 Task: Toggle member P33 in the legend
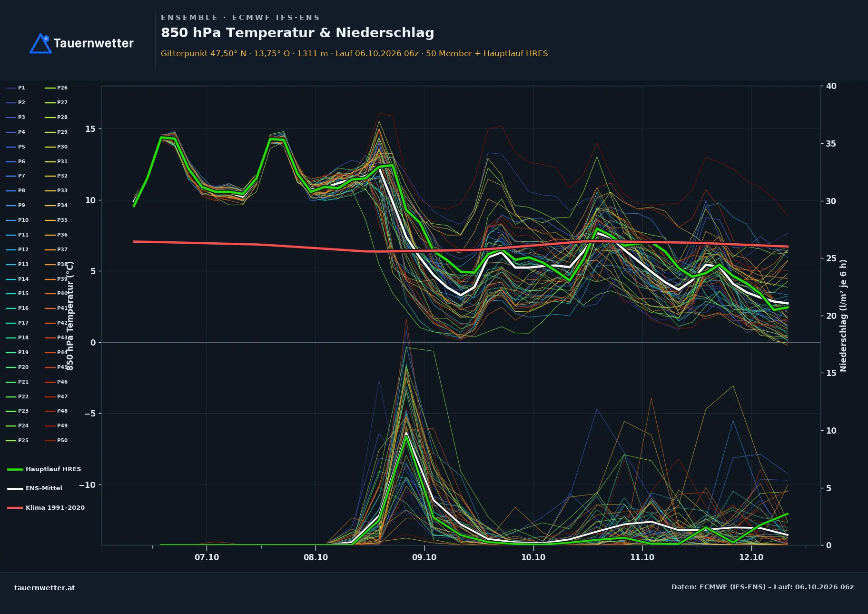(x=56, y=191)
